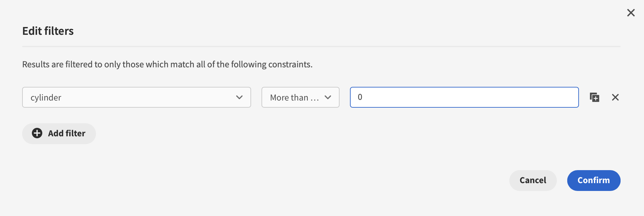The width and height of the screenshot is (644, 216).
Task: Click the value 0 in the filter text box
Action: (x=360, y=97)
